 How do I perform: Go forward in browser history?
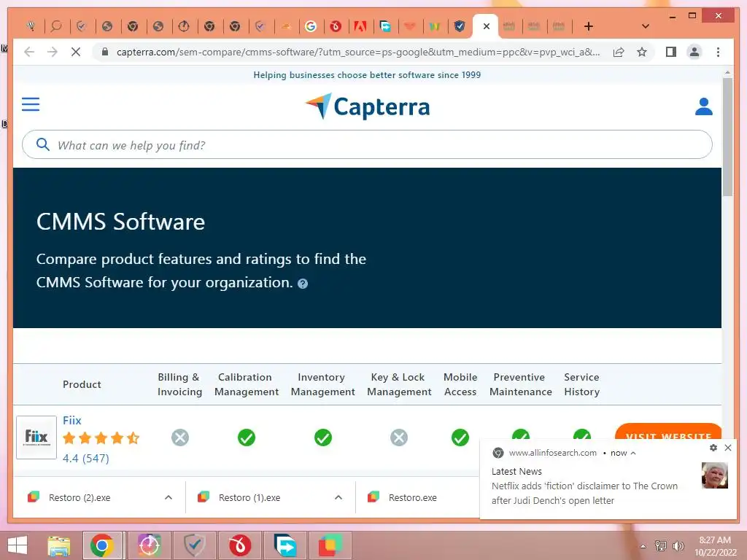[x=53, y=52]
